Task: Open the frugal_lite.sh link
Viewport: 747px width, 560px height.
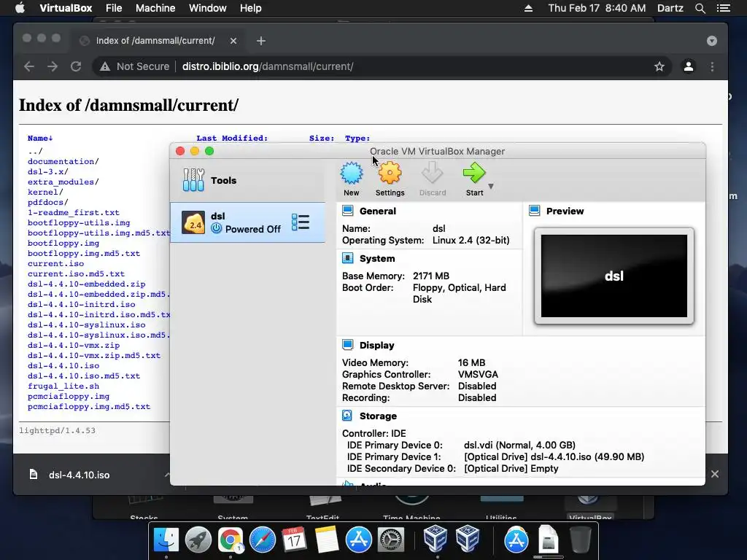Action: (63, 386)
